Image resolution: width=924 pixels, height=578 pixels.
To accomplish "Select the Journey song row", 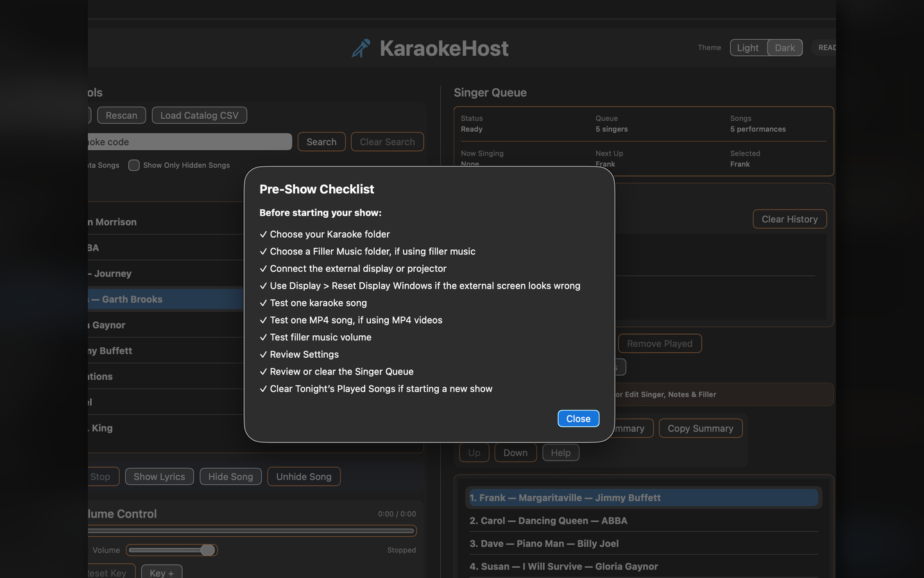I will [166, 274].
